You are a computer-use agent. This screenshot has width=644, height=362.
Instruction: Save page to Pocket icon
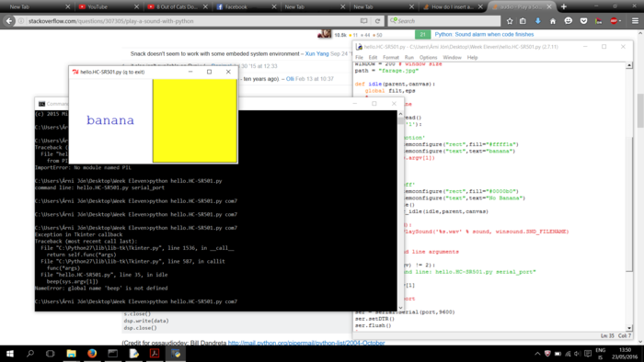pyautogui.click(x=583, y=21)
